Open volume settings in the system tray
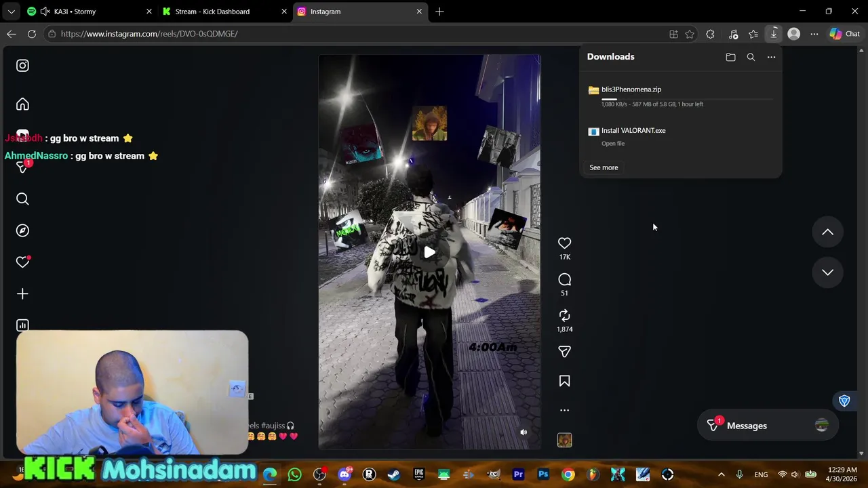 (x=795, y=474)
